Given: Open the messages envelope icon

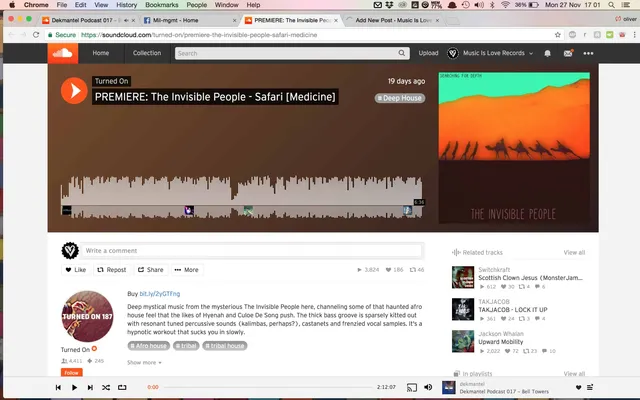Looking at the screenshot, I should [x=568, y=53].
